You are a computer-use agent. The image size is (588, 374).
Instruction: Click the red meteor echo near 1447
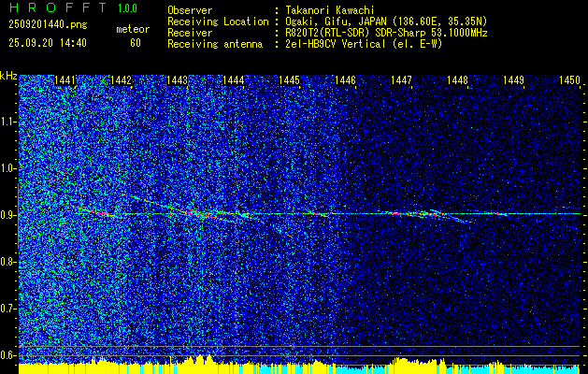tap(414, 214)
